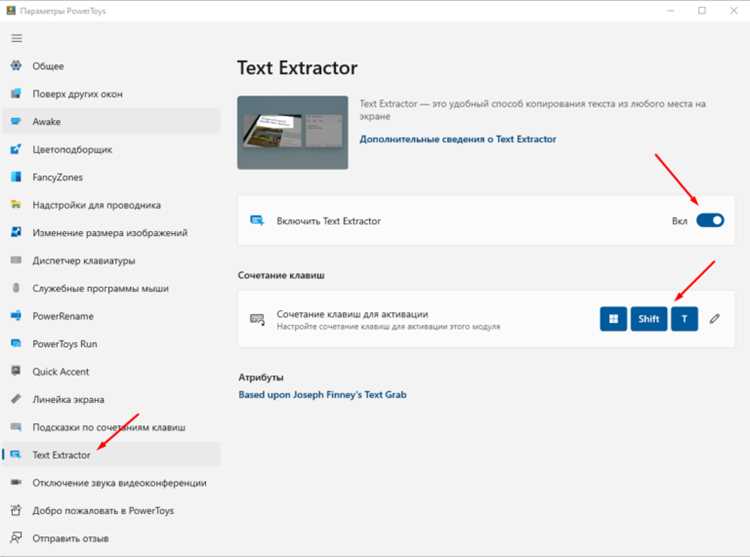Image resolution: width=750 pixels, height=557 pixels.
Task: Navigate to FancyZones settings
Action: (111, 177)
